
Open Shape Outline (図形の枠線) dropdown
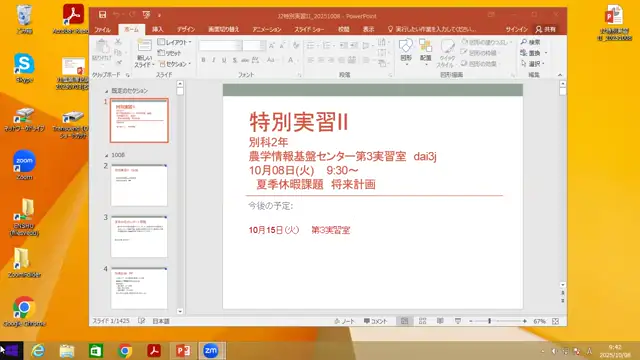point(480,53)
